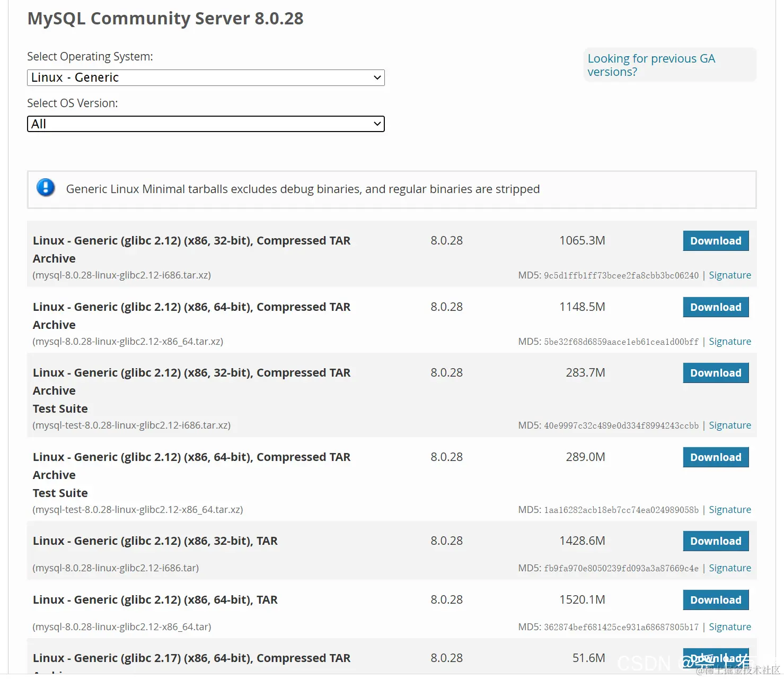Click the 1148.5M file size value
The image size is (784, 679).
pyautogui.click(x=582, y=307)
